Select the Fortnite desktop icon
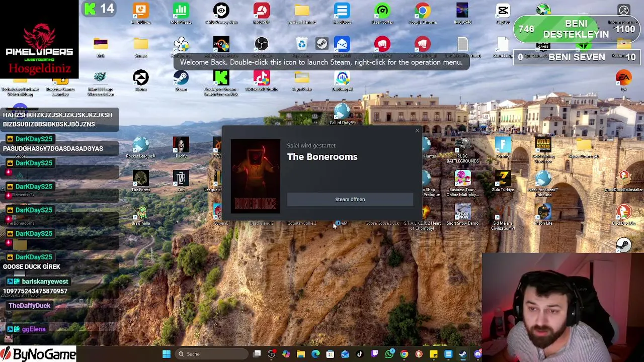Screen dimensions: 644x362 point(503,148)
